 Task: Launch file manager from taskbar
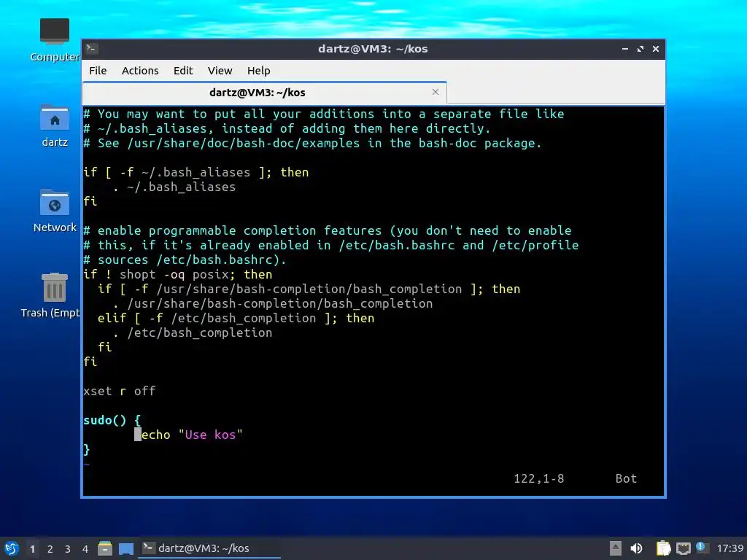click(105, 548)
